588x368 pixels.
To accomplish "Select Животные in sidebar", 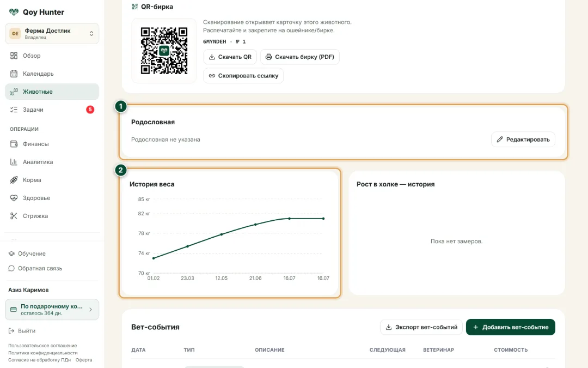I will (52, 92).
